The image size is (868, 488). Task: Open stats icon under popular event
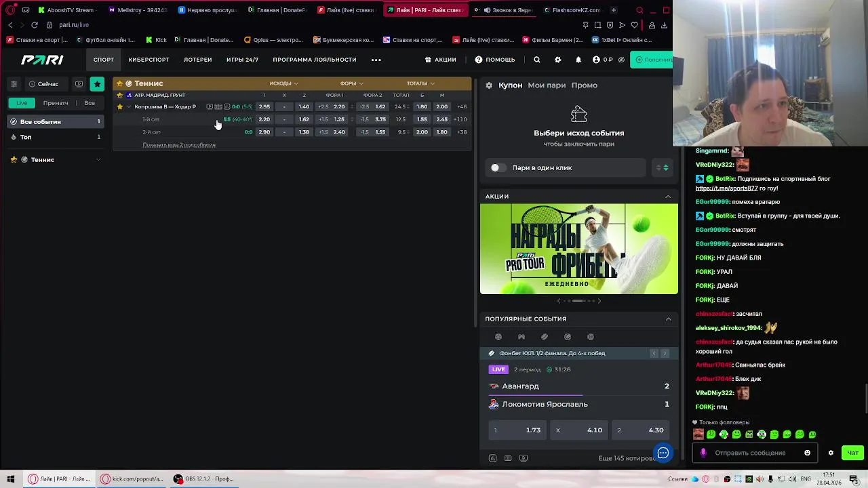click(493, 458)
